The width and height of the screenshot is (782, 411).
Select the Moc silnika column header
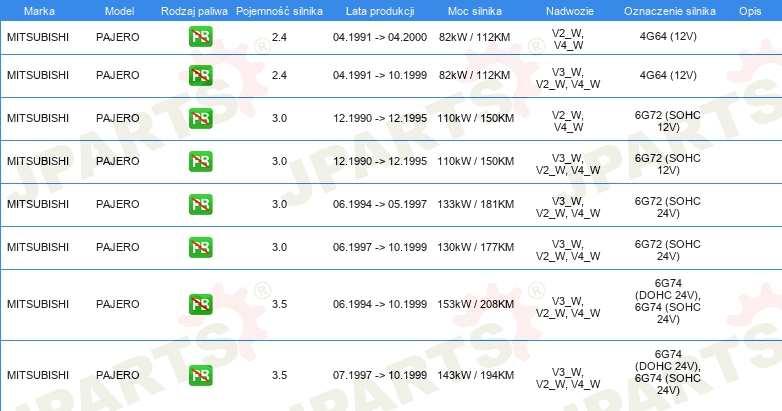pos(475,11)
